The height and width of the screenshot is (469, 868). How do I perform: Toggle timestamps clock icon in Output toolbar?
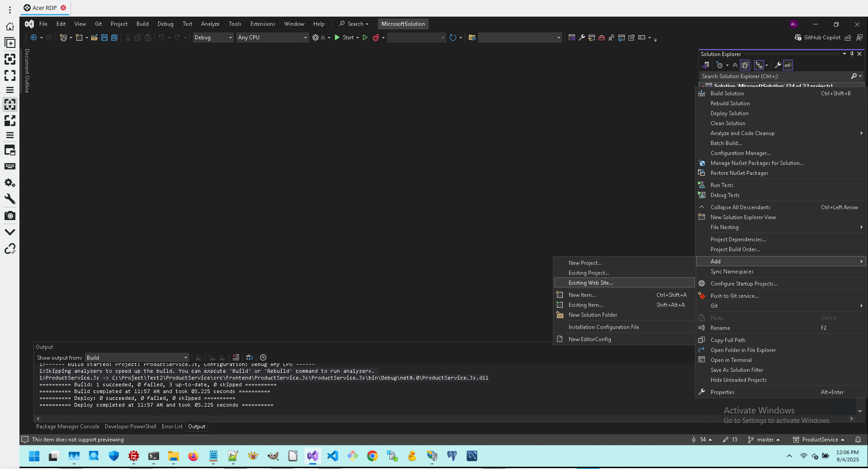[263, 357]
